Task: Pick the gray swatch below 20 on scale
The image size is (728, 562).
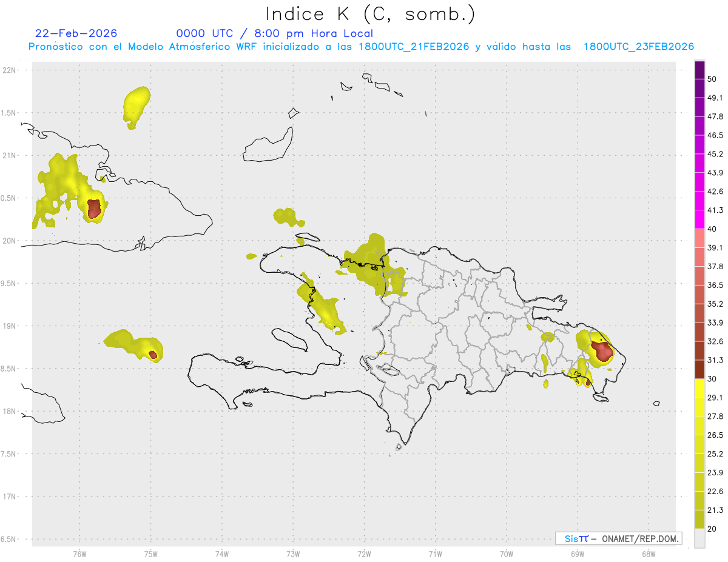Action: point(699,538)
